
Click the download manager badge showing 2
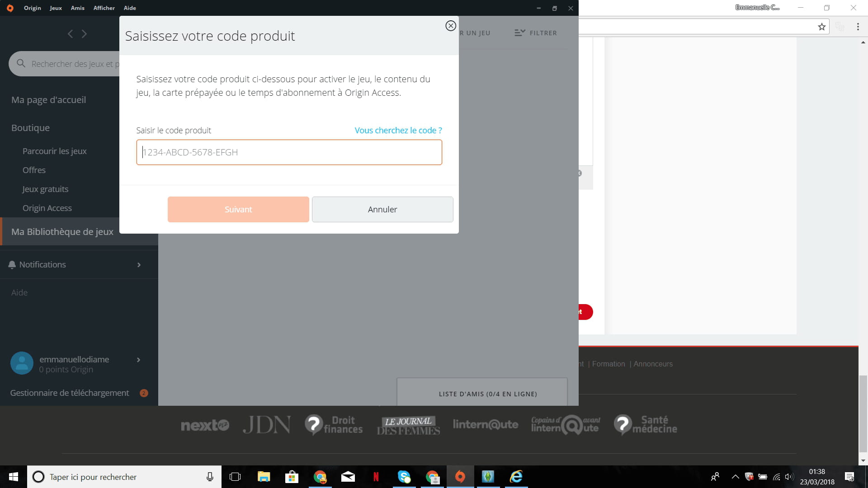pos(144,393)
